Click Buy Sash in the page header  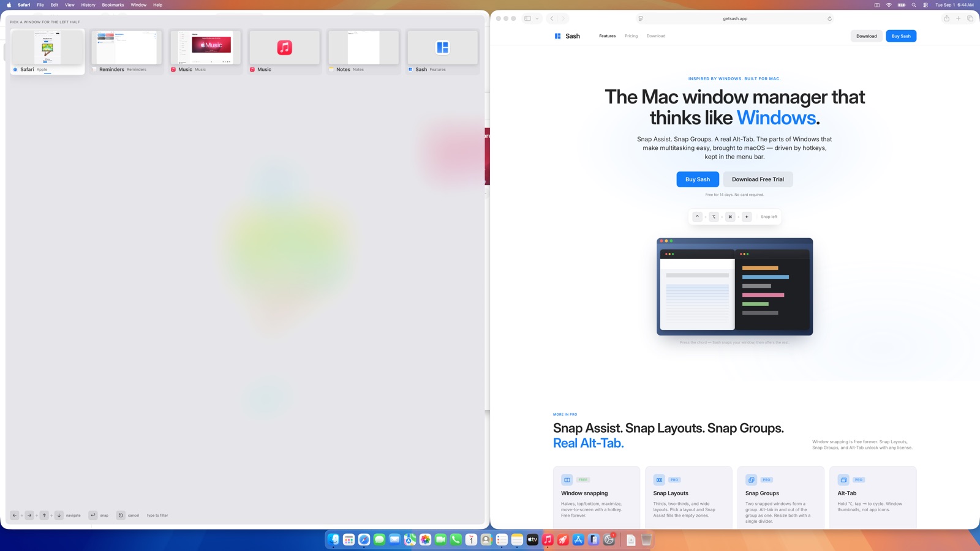[901, 36]
